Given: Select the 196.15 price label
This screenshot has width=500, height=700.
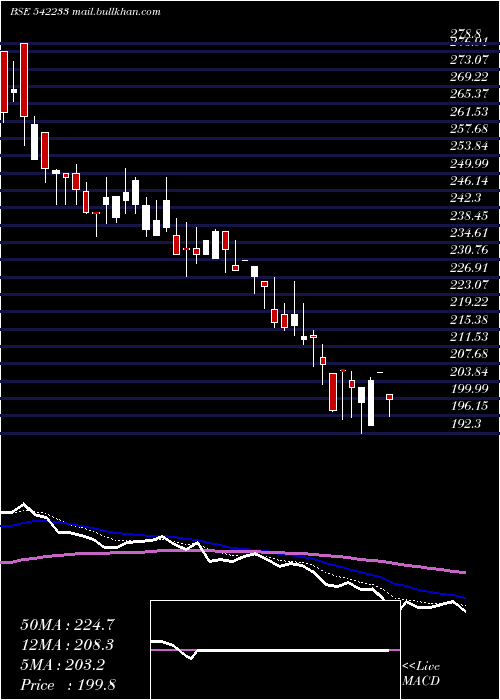Looking at the screenshot, I should coord(469,406).
